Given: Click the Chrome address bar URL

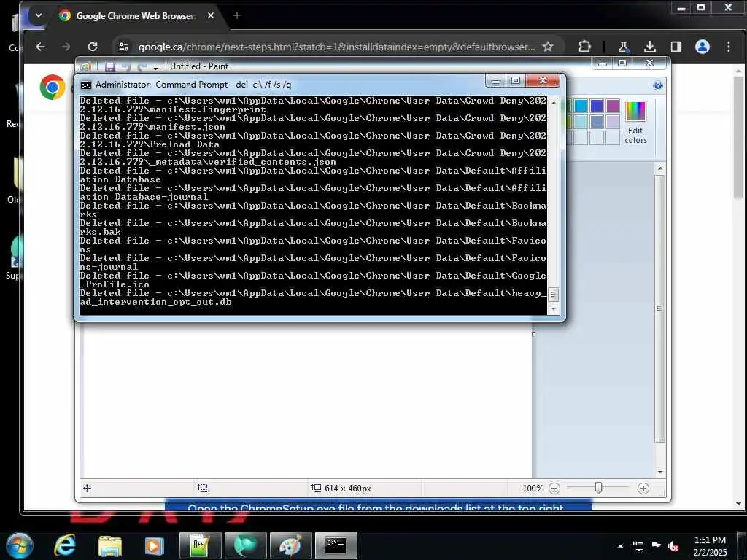Looking at the screenshot, I should tap(336, 47).
